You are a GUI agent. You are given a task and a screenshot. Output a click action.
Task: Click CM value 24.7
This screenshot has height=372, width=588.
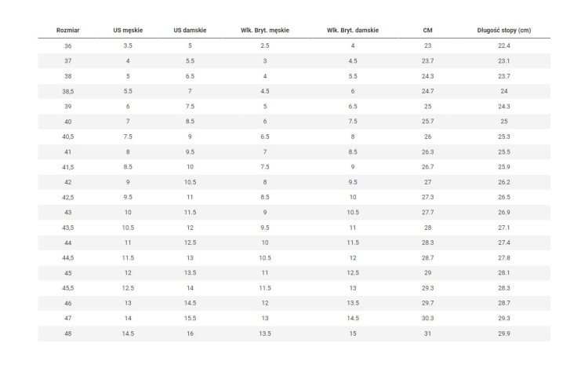427,91
